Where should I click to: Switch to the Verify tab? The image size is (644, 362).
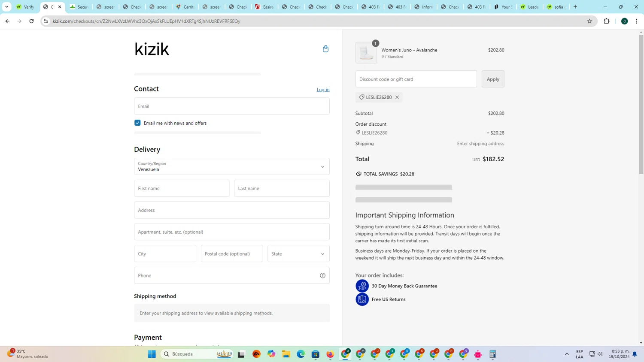tap(25, 7)
